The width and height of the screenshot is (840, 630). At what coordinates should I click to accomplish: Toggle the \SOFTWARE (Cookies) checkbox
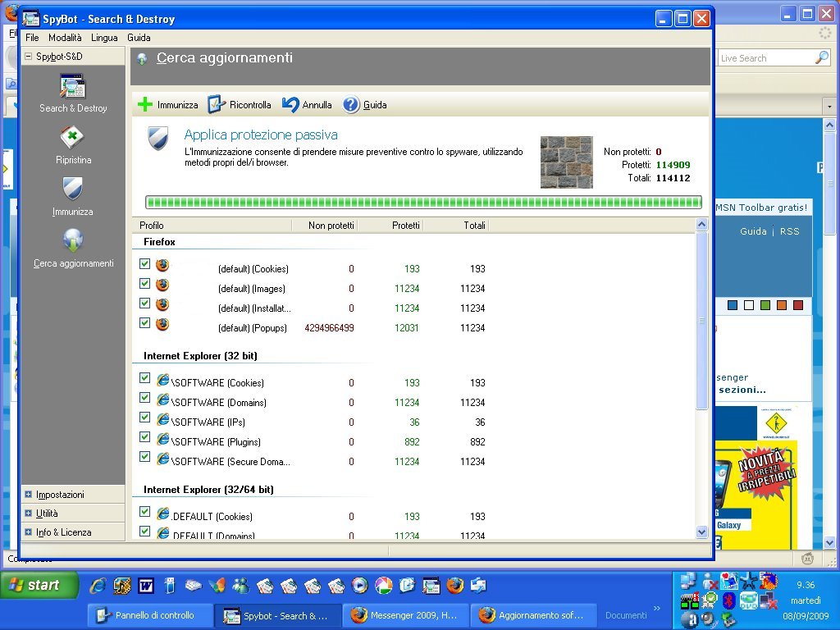click(x=144, y=377)
